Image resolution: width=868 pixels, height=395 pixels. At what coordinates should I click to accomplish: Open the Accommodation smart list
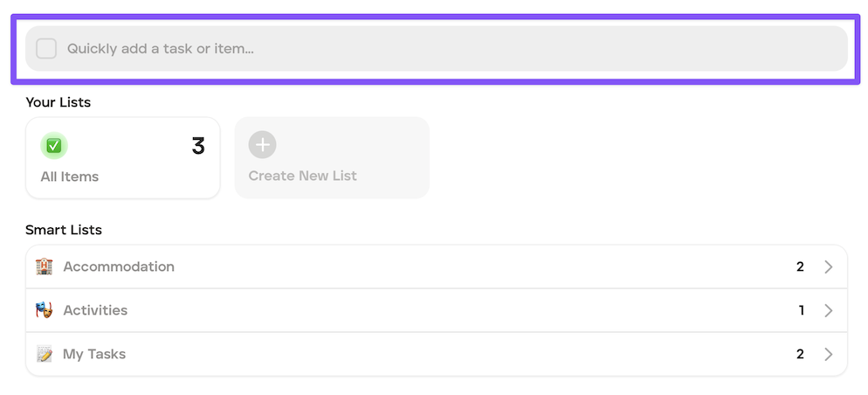click(437, 267)
